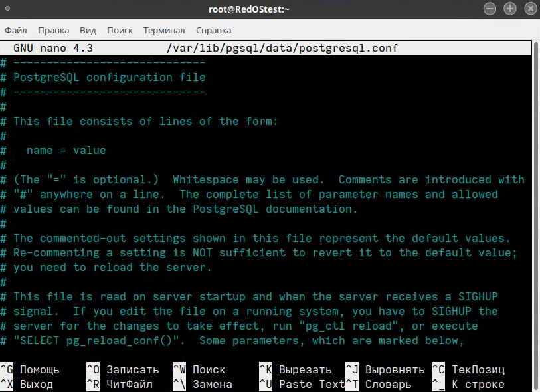The image size is (540, 392).
Task: Open the Терминал menu
Action: click(163, 30)
